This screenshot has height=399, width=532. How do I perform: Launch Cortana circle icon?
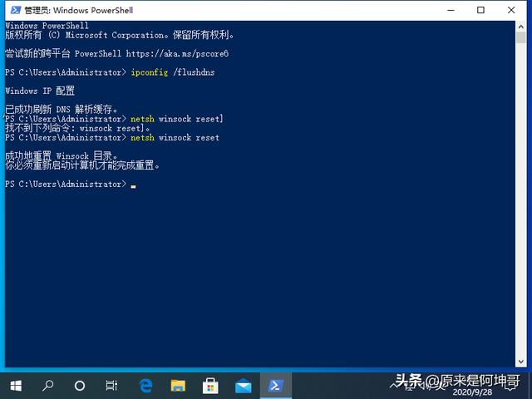coord(80,386)
